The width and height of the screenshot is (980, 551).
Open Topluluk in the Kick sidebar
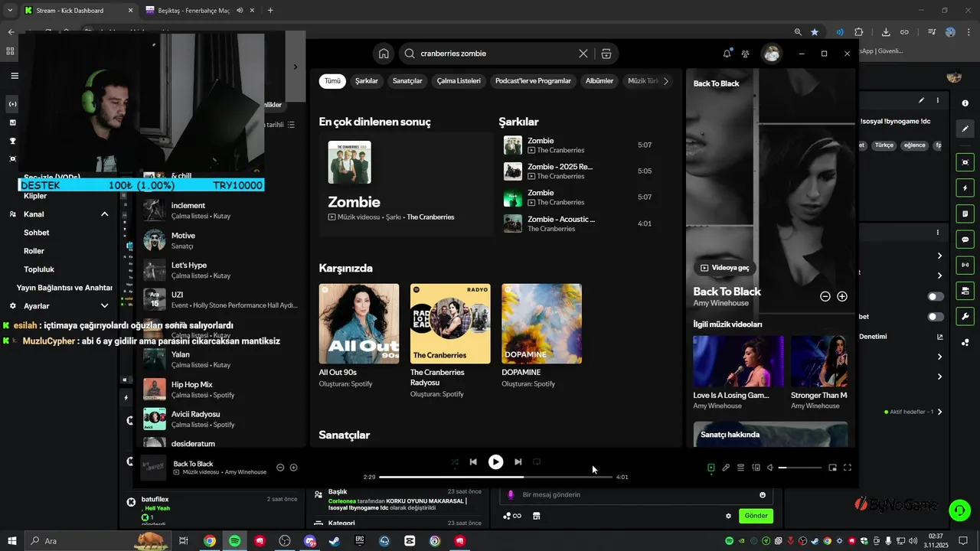[x=39, y=269]
